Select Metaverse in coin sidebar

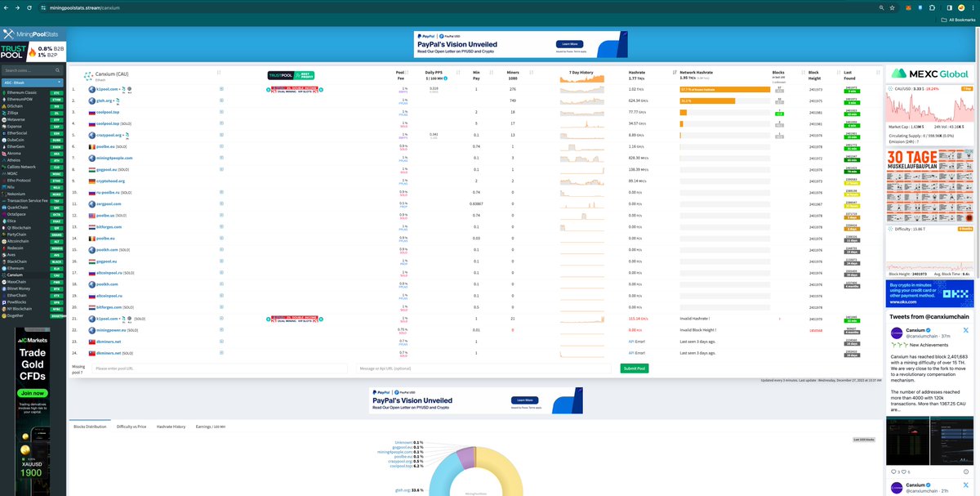pos(16,119)
